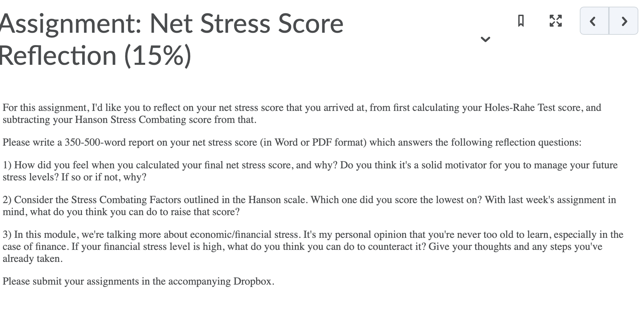Click the bookmark icon near the top right

coord(521,21)
